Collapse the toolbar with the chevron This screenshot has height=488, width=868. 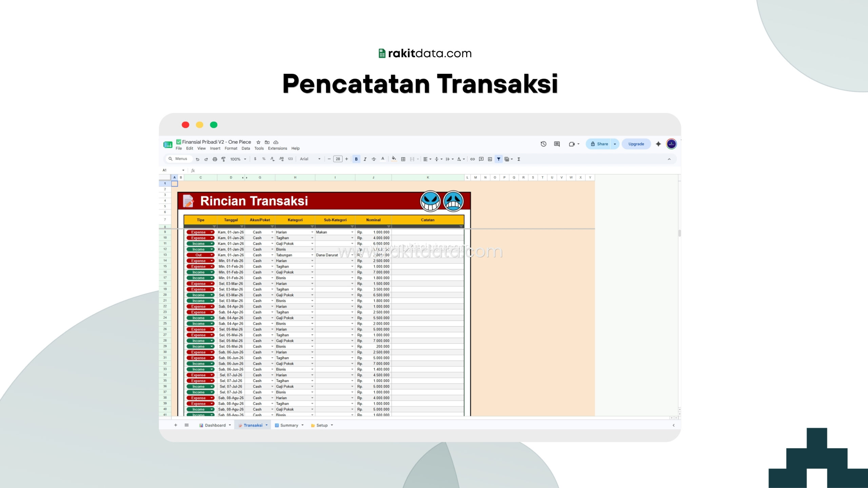point(669,159)
